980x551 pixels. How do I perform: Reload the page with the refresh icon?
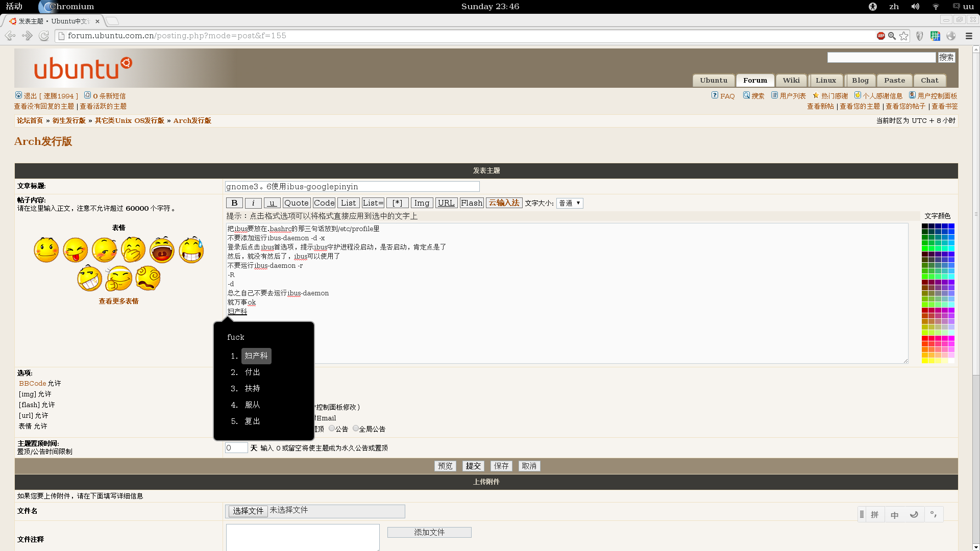44,36
